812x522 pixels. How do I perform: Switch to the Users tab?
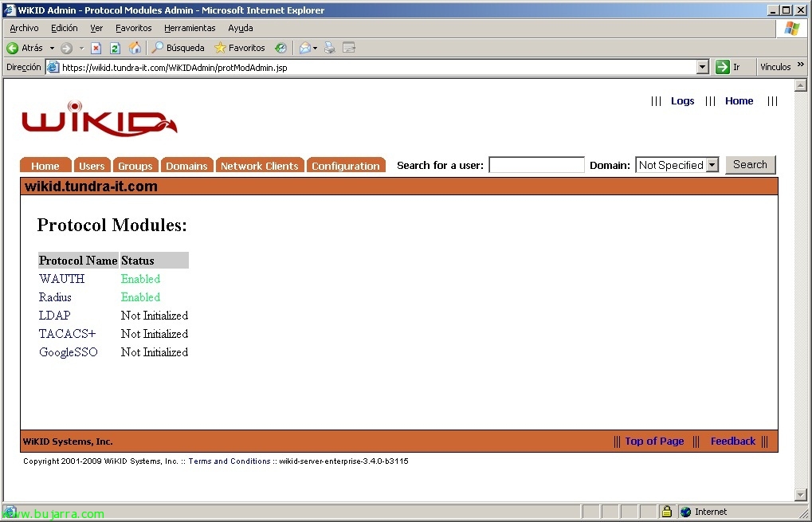(92, 165)
